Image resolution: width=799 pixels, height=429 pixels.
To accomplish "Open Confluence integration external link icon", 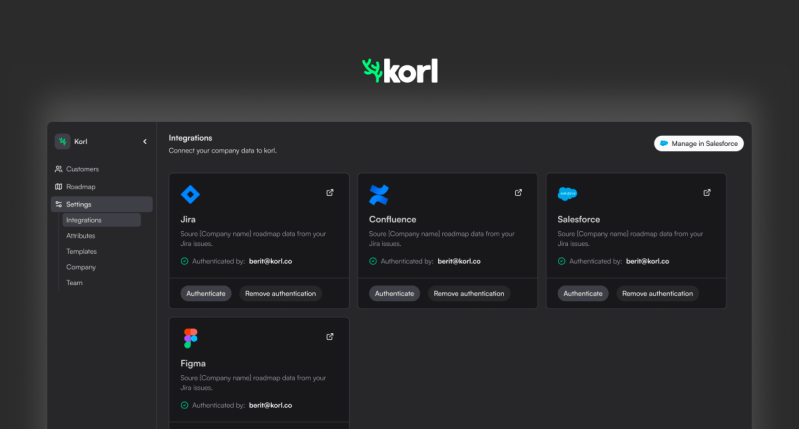I will (518, 192).
